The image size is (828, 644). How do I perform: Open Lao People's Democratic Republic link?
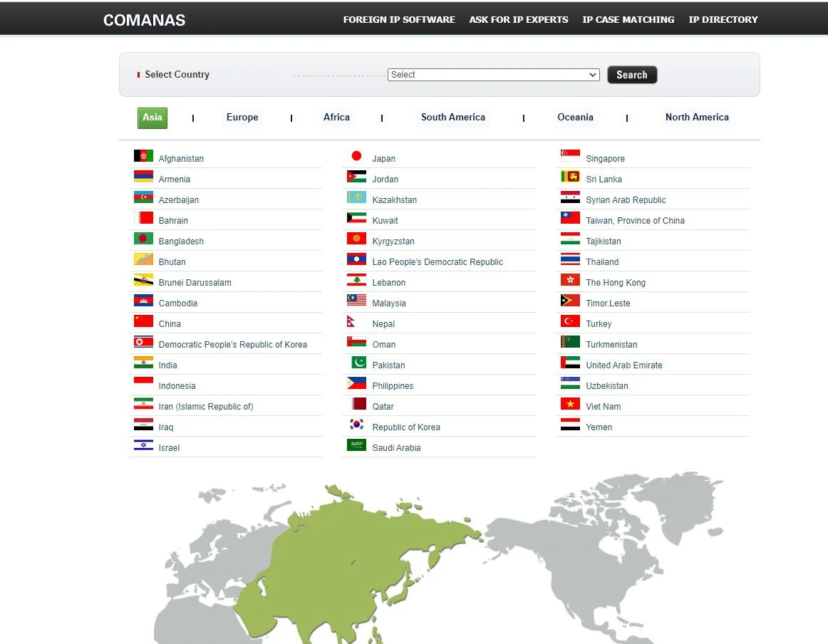click(438, 262)
